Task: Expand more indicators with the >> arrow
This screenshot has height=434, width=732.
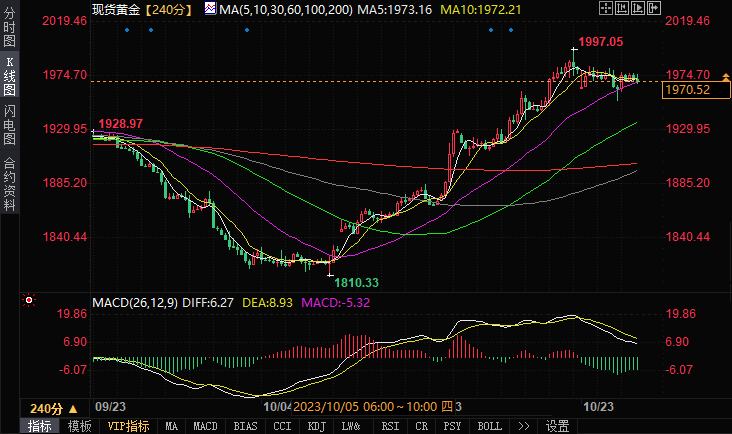Action: pos(523,426)
